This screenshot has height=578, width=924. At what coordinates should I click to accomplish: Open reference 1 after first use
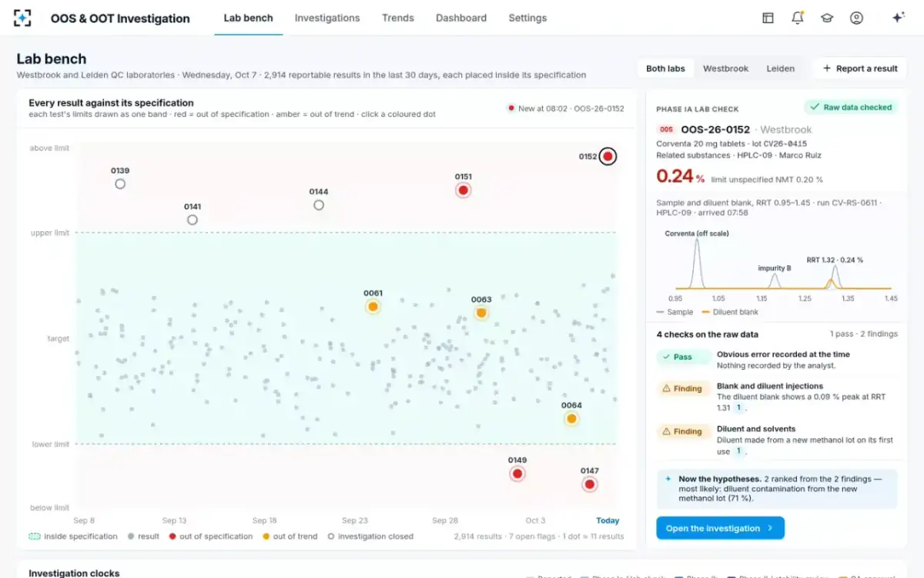(738, 451)
